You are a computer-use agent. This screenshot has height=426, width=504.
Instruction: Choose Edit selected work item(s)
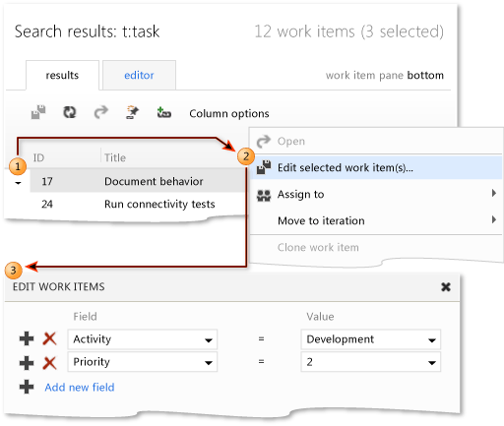[376, 167]
